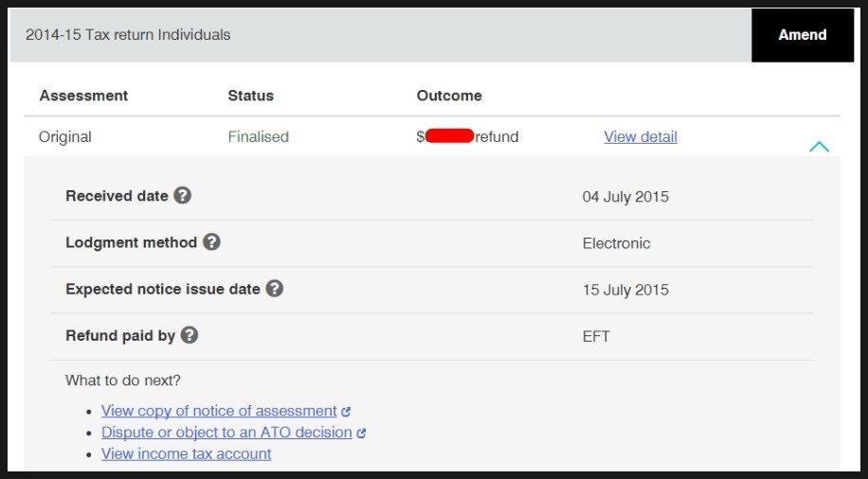Image resolution: width=868 pixels, height=479 pixels.
Task: Click external link icon beside notice of assessment
Action: [x=346, y=412]
